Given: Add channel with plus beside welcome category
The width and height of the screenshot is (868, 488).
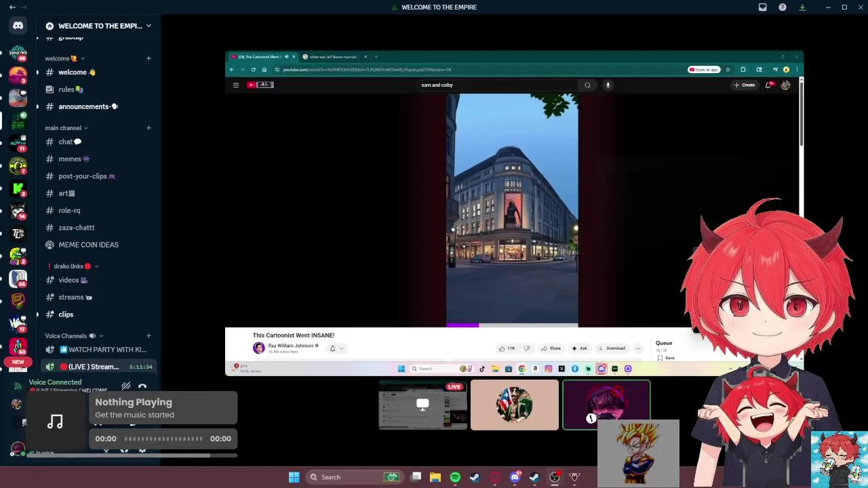Looking at the screenshot, I should (x=149, y=58).
